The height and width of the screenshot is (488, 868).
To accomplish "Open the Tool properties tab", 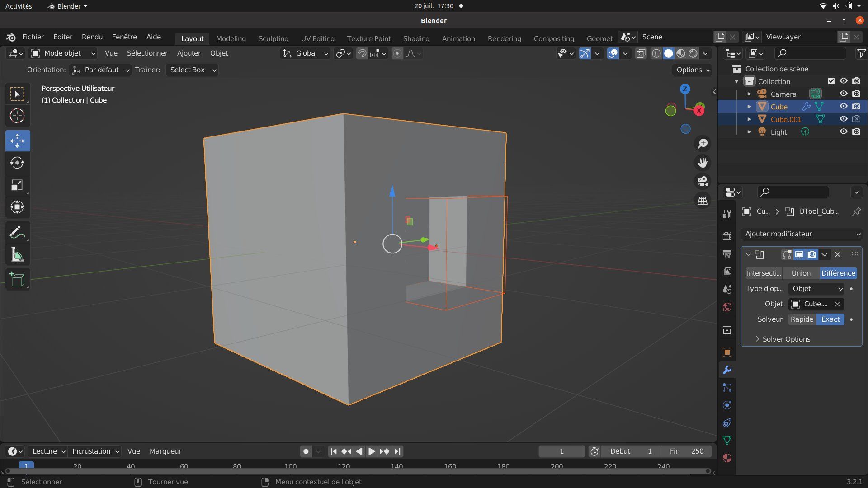I will [727, 214].
